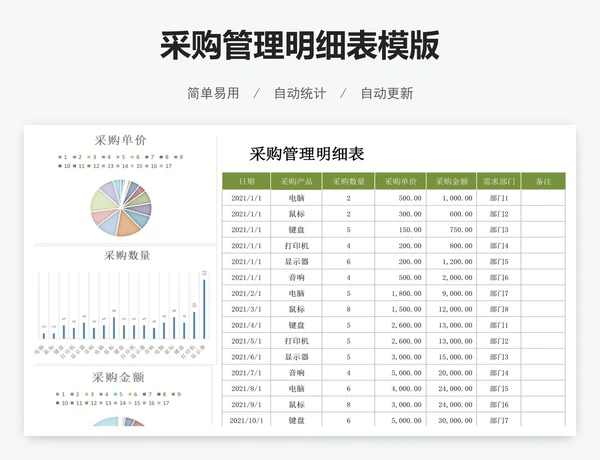Click unit price cell 4,000.00
This screenshot has width=600, height=460.
401,389
